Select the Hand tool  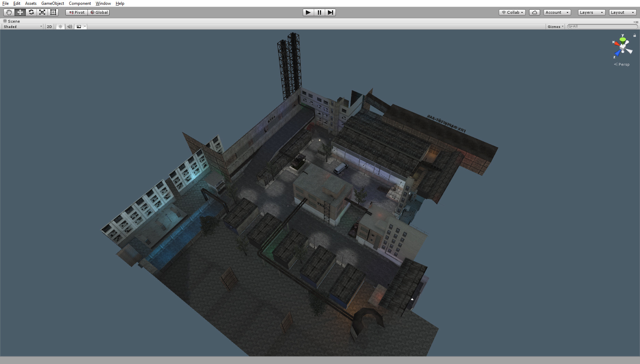[9, 12]
